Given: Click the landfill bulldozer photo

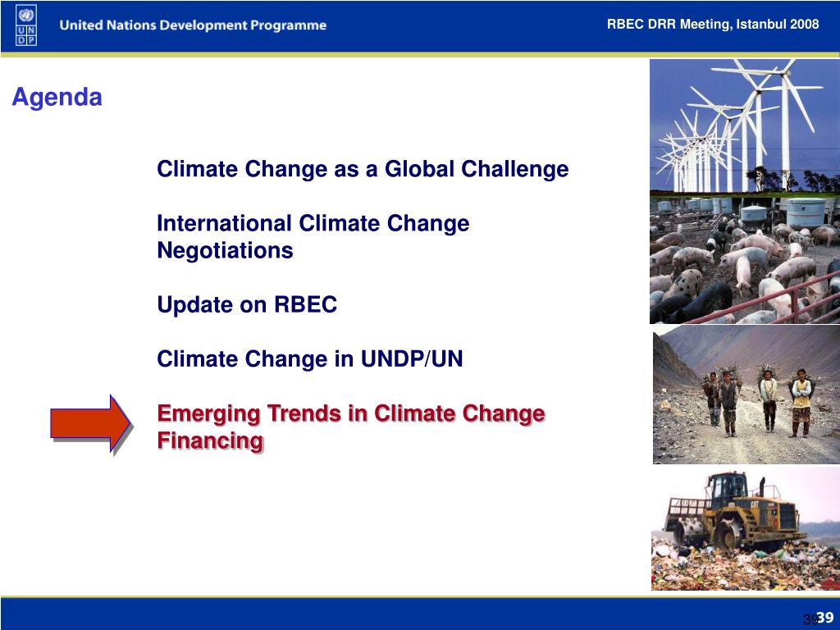Looking at the screenshot, I should click(x=746, y=528).
